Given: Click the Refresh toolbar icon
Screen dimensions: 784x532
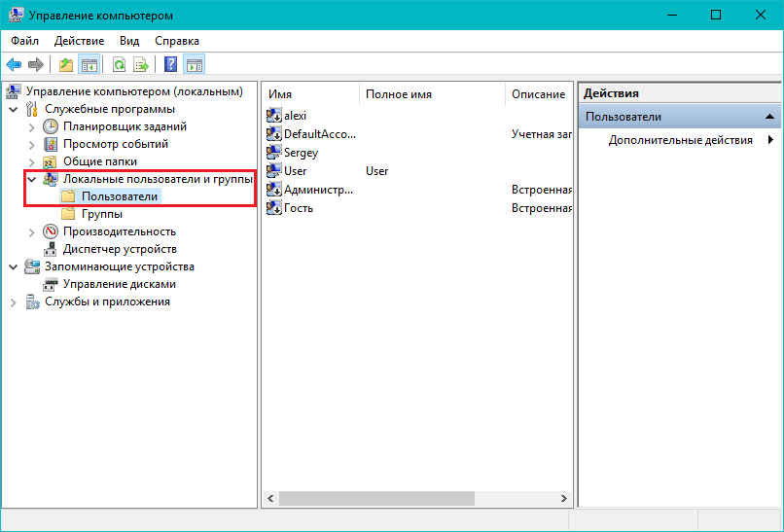Looking at the screenshot, I should coord(119,64).
